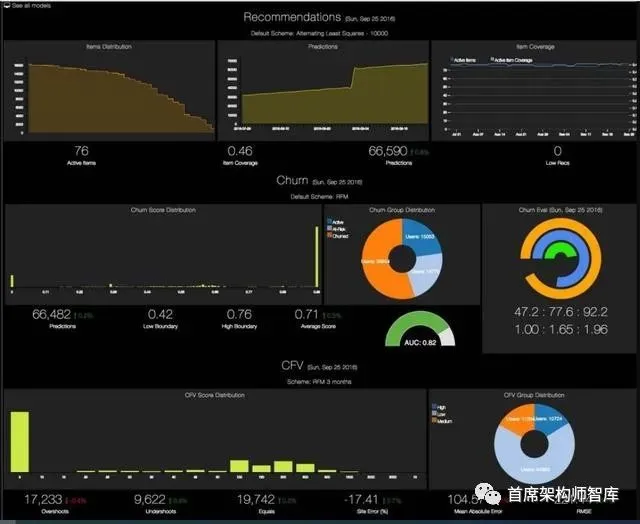Toggle the Active legend in Churn Group Distribution
The image size is (640, 524).
point(335,222)
